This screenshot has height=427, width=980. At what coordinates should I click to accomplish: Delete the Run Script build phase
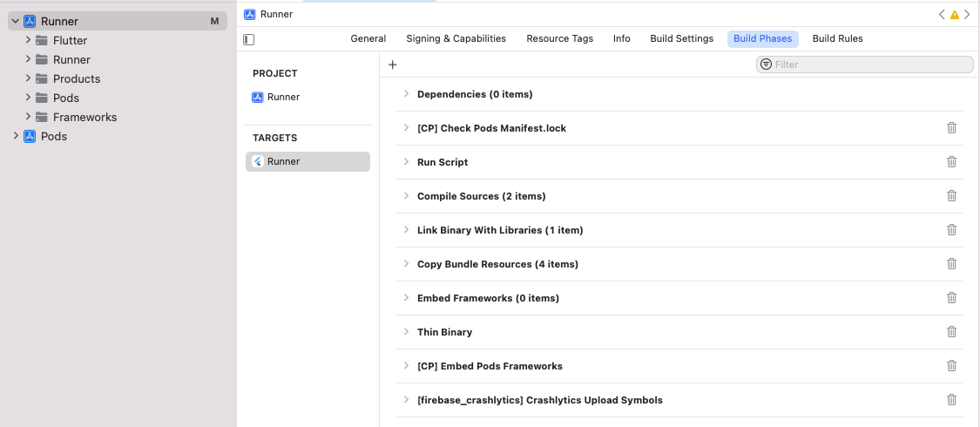[951, 162]
